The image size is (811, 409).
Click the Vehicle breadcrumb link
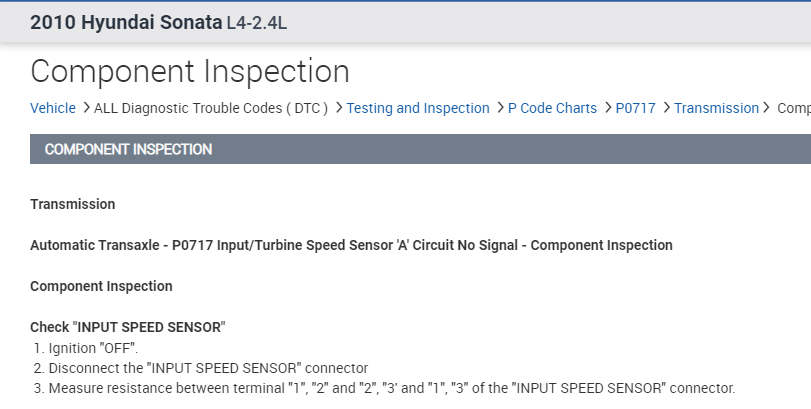pyautogui.click(x=52, y=108)
